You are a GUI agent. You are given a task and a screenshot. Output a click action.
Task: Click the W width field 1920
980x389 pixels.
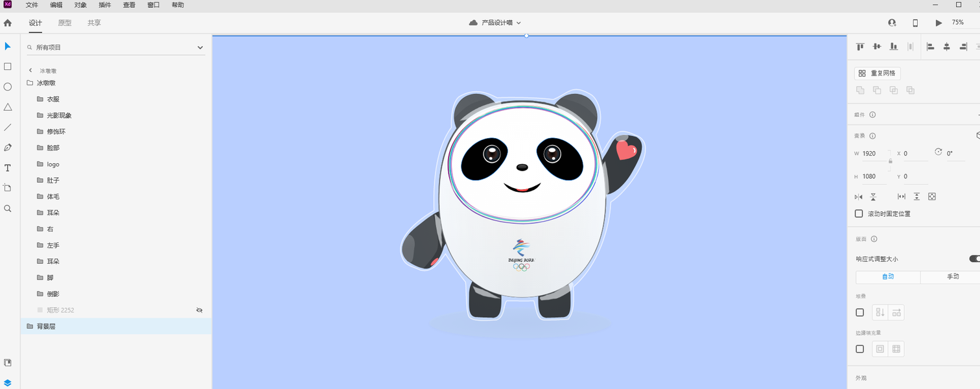point(873,154)
